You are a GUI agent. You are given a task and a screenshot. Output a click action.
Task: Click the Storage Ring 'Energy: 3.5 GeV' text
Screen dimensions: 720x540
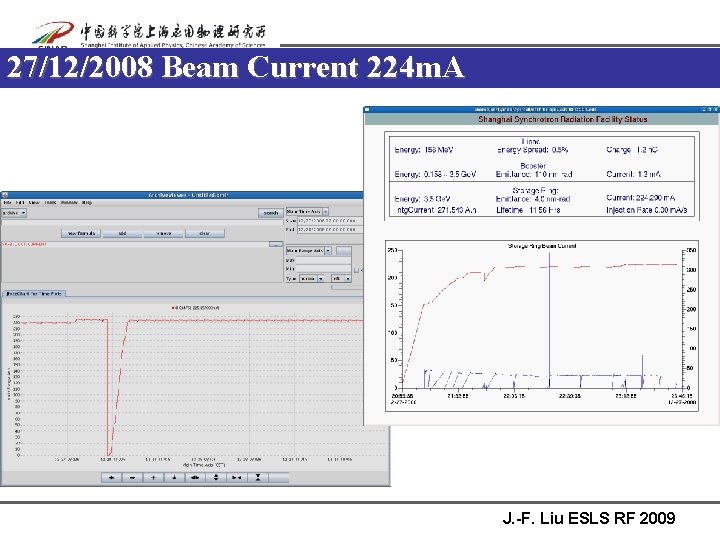(x=422, y=199)
